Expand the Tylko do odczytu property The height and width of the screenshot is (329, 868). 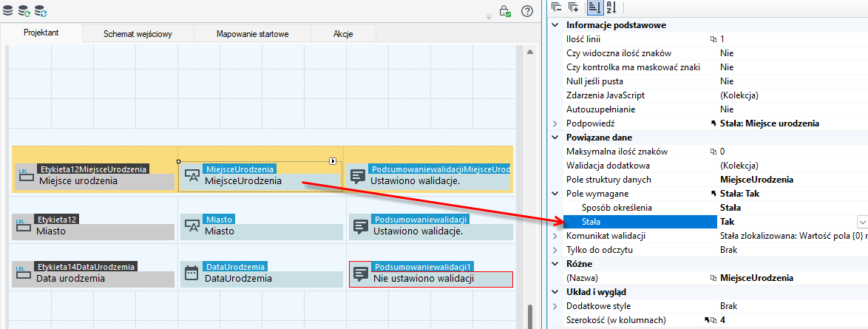point(555,250)
